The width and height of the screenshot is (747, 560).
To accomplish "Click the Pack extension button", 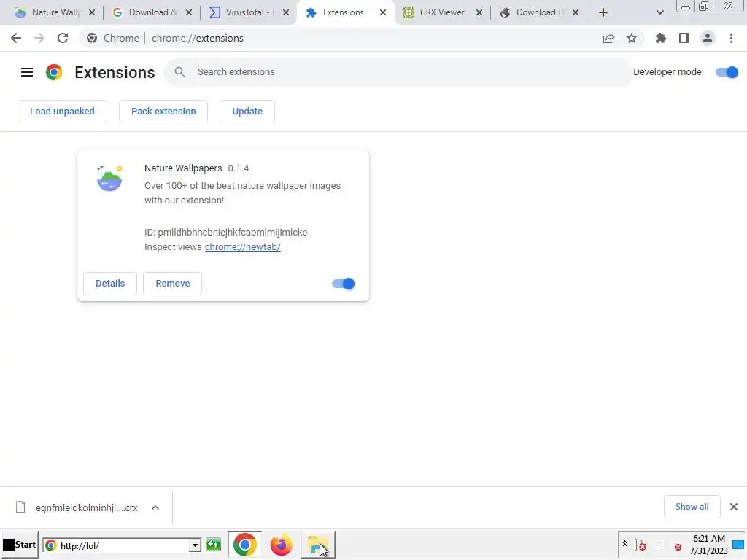I will point(163,112).
